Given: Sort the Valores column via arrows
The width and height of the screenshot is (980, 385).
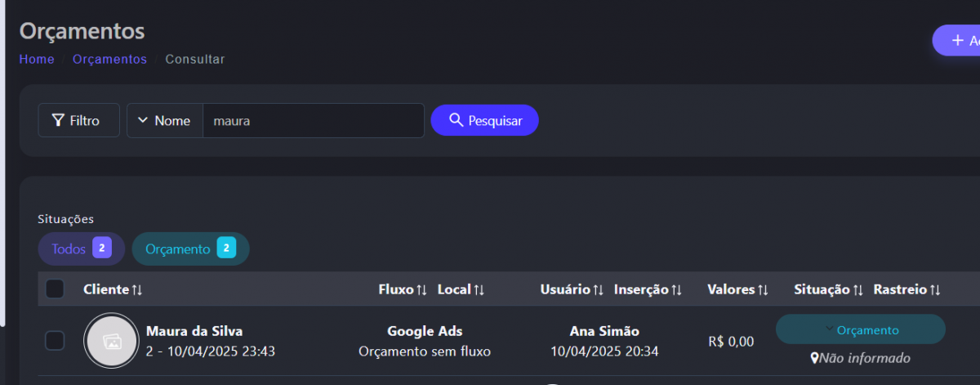Looking at the screenshot, I should 763,290.
